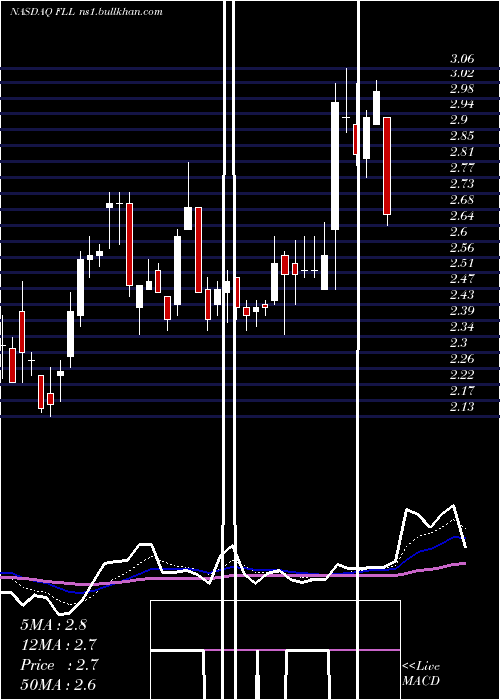Click the 2.3 price axis label
The image size is (500, 700).
[x=458, y=342]
